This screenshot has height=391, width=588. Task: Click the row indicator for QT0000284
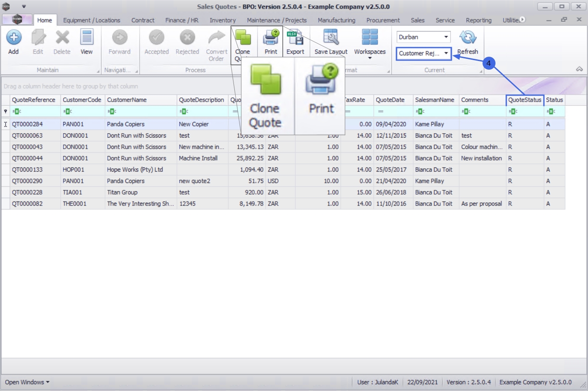click(x=6, y=124)
